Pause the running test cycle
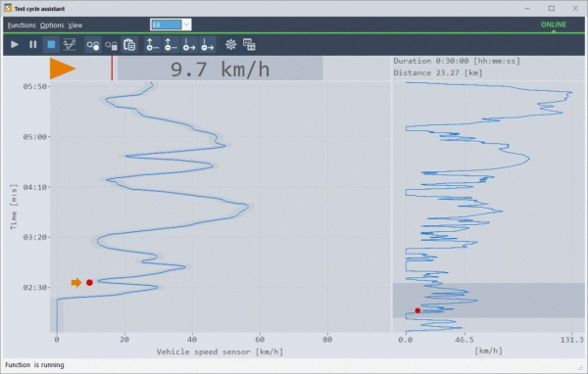This screenshot has height=374, width=588. (33, 45)
